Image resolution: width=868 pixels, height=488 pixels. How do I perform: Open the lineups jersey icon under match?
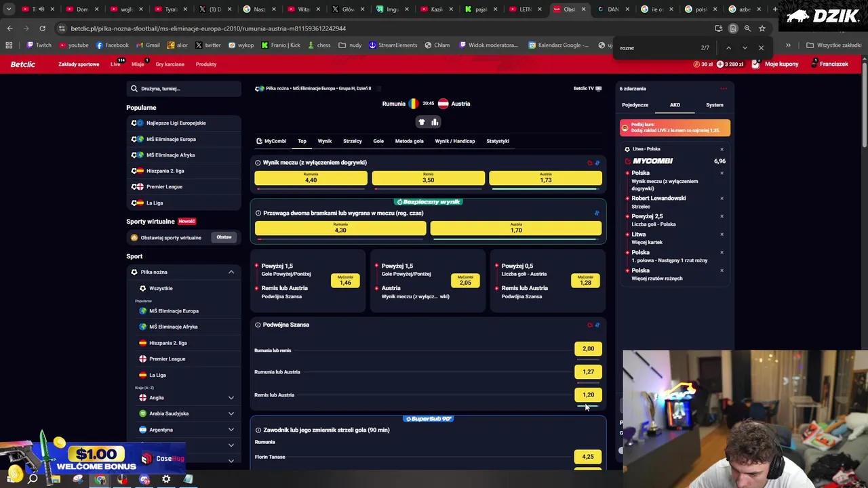coord(422,122)
